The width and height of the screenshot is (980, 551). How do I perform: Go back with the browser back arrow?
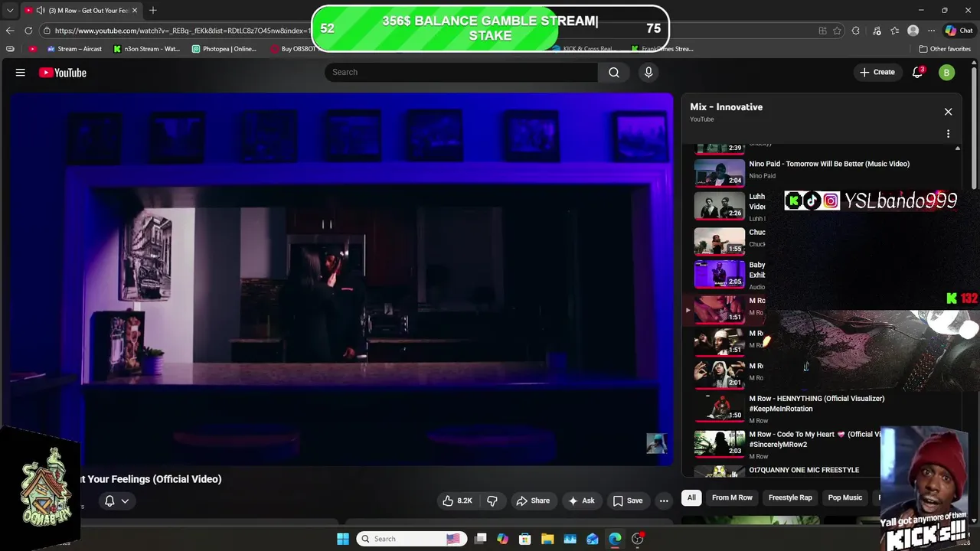click(x=10, y=31)
